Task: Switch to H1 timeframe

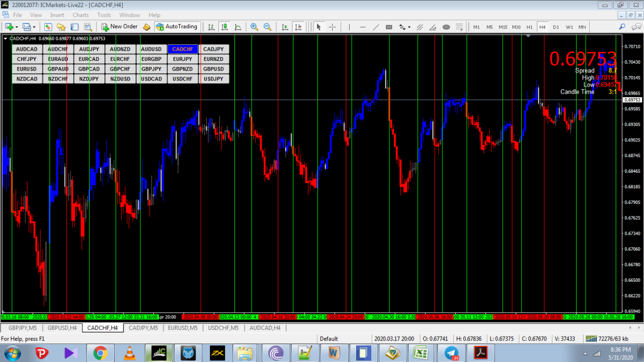Action: pyautogui.click(x=529, y=27)
